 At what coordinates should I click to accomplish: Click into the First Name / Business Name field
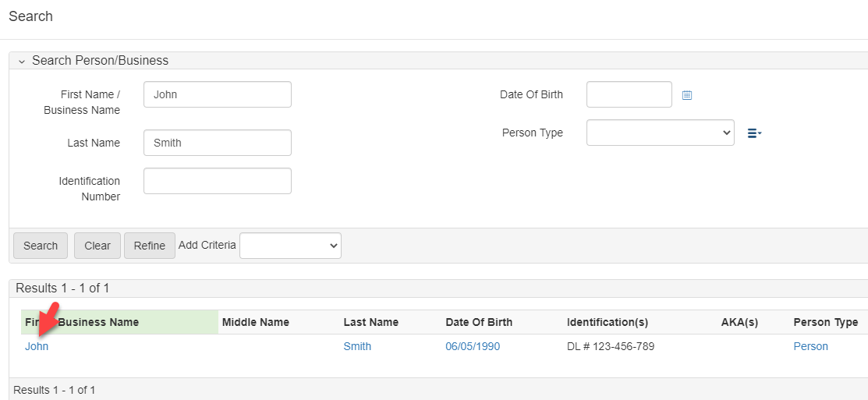[217, 94]
